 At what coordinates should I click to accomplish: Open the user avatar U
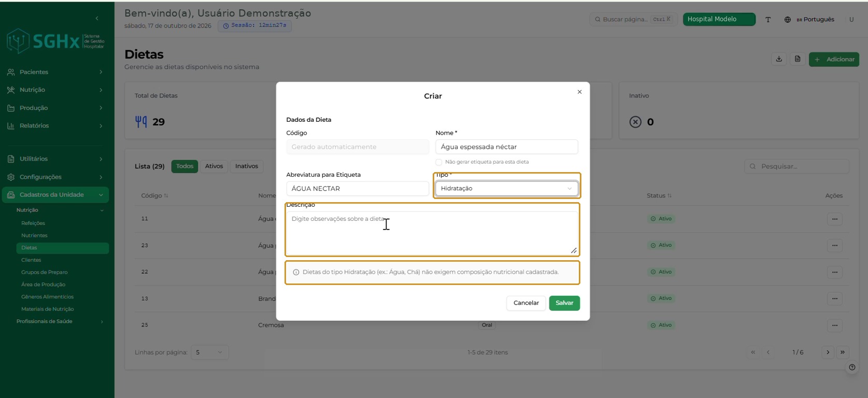(851, 20)
